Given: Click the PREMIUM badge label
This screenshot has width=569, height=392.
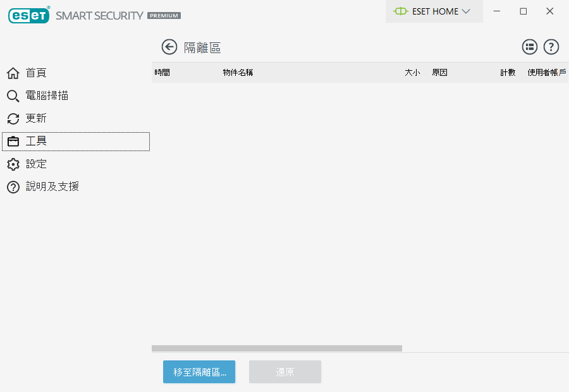Looking at the screenshot, I should 164,16.
